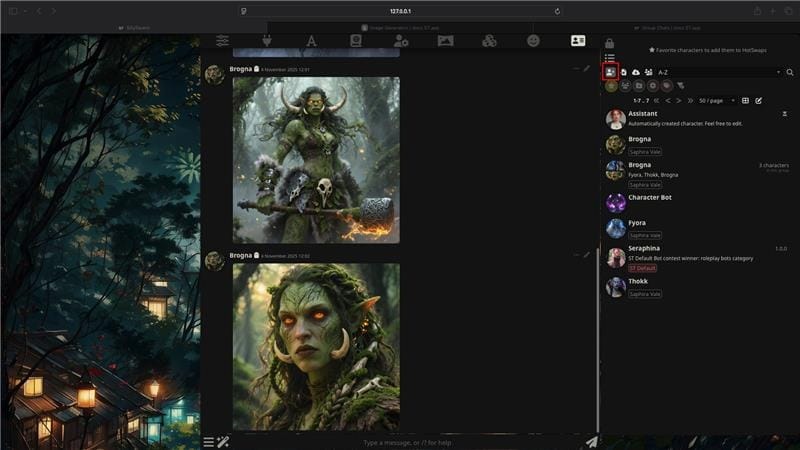The height and width of the screenshot is (450, 800).
Task: Click the send message paper plane icon
Action: point(591,441)
